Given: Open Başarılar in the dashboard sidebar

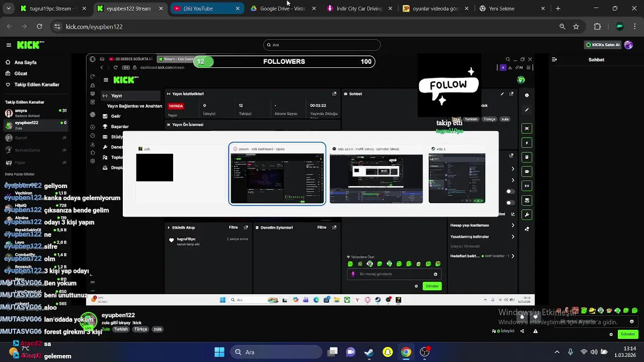Looking at the screenshot, I should (120, 127).
